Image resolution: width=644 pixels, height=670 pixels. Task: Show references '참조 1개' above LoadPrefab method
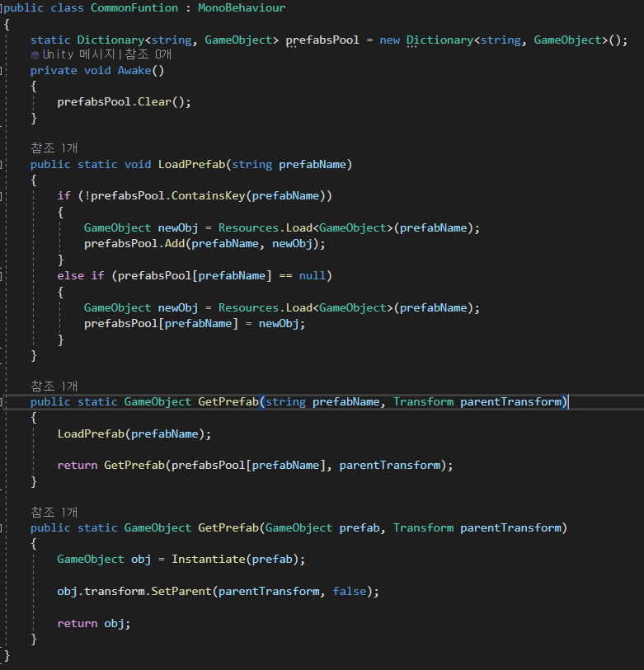pos(54,148)
